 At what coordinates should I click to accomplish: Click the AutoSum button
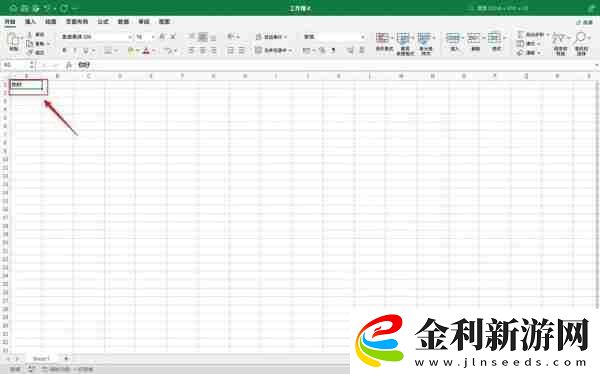(x=531, y=35)
